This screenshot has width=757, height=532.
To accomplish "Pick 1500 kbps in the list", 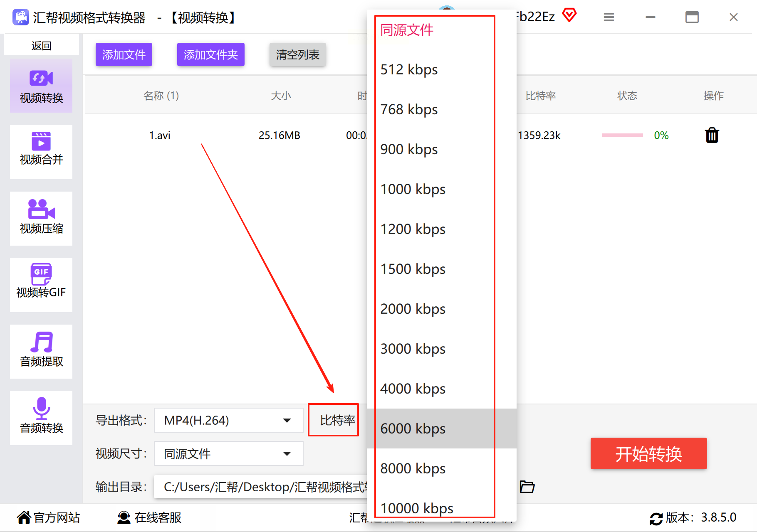I will coord(441,269).
